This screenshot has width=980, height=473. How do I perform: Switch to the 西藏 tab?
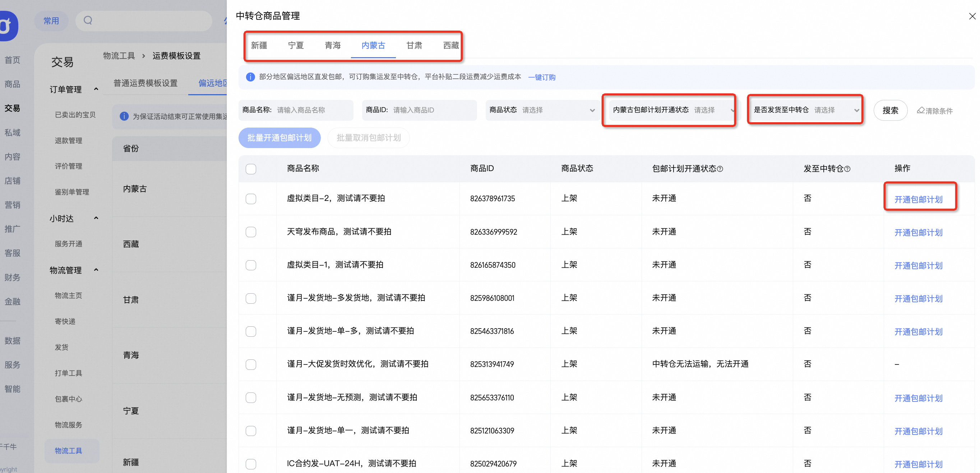point(451,45)
